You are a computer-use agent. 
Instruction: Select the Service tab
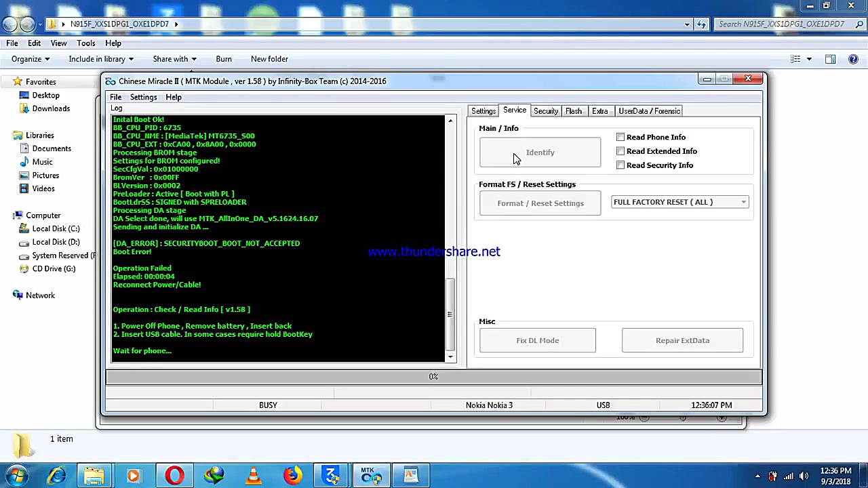point(515,110)
